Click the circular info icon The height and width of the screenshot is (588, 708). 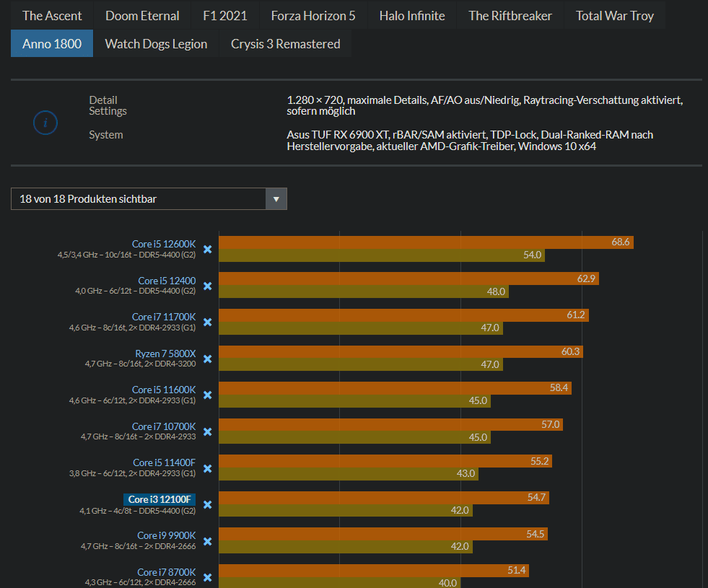(45, 123)
